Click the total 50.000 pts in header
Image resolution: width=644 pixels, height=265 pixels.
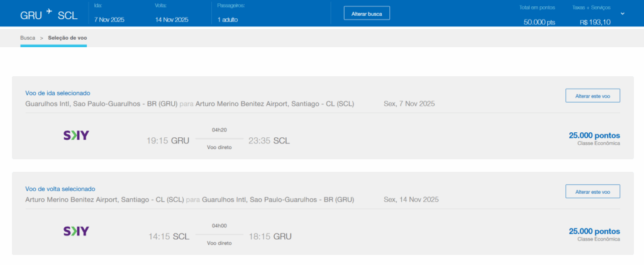[x=539, y=22]
